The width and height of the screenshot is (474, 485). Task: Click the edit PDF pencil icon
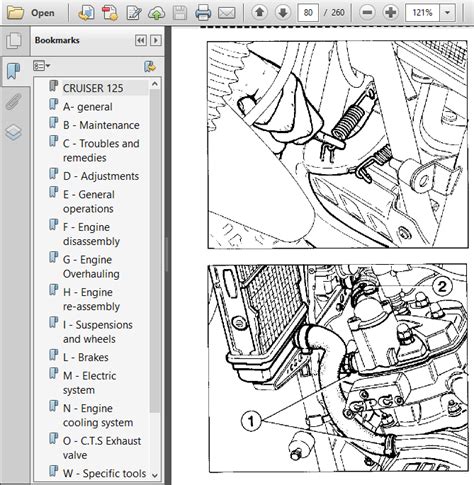pyautogui.click(x=134, y=13)
